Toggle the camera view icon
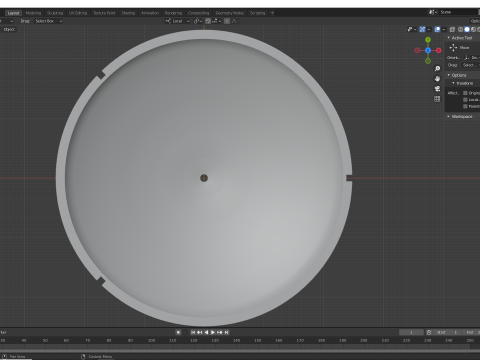Image resolution: width=480 pixels, height=360 pixels. (437, 89)
